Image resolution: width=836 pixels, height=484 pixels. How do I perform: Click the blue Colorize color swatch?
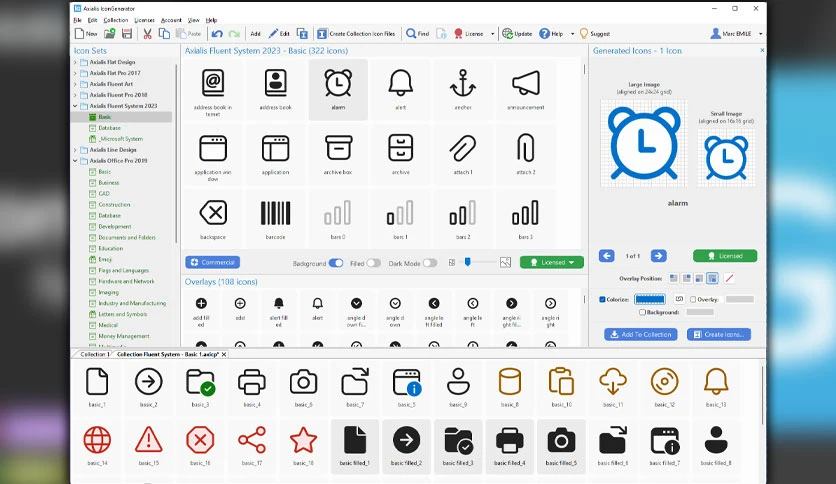pyautogui.click(x=650, y=299)
